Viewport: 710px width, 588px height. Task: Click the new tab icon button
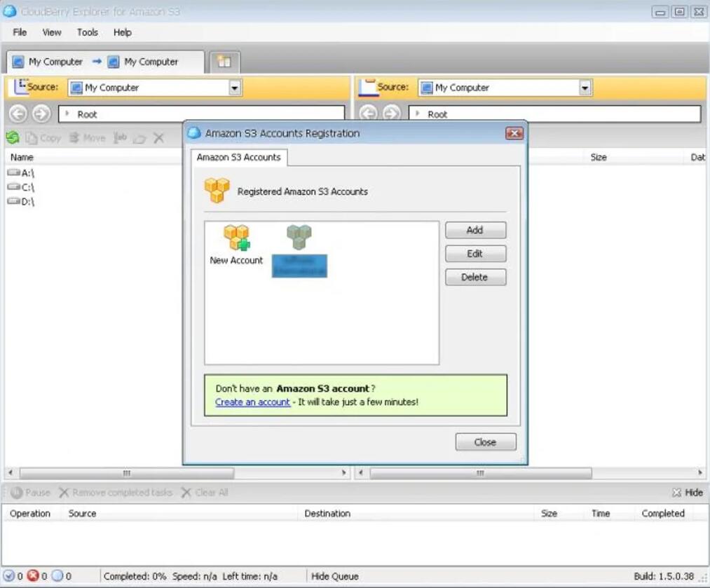pyautogui.click(x=224, y=62)
